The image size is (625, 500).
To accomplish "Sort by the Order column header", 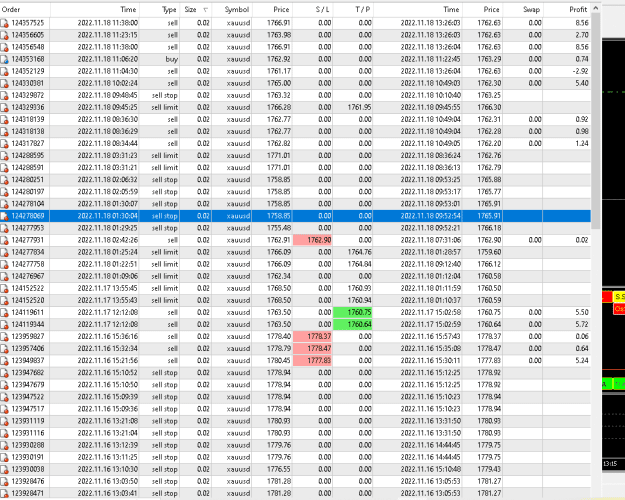I will 25,10.
